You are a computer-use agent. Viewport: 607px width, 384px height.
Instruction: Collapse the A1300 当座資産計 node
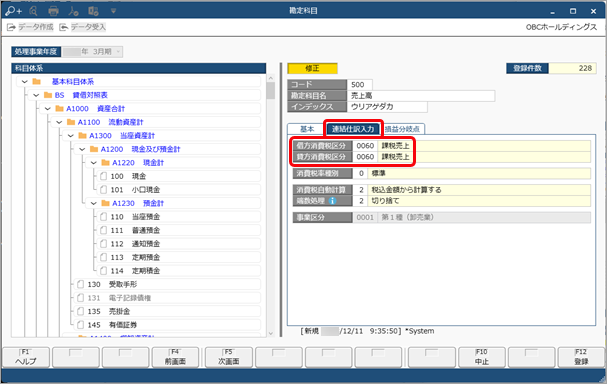click(x=70, y=136)
